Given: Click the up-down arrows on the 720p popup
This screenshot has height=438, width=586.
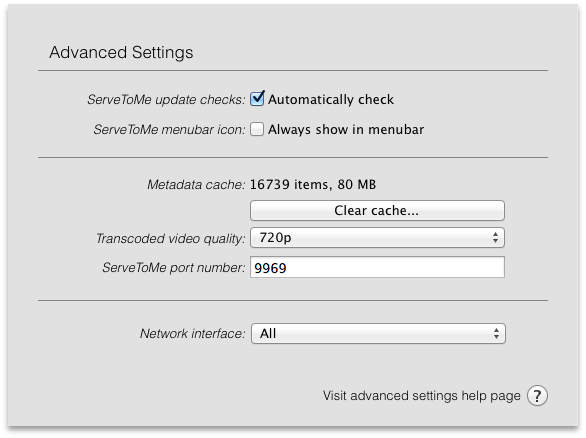Looking at the screenshot, I should click(x=495, y=238).
